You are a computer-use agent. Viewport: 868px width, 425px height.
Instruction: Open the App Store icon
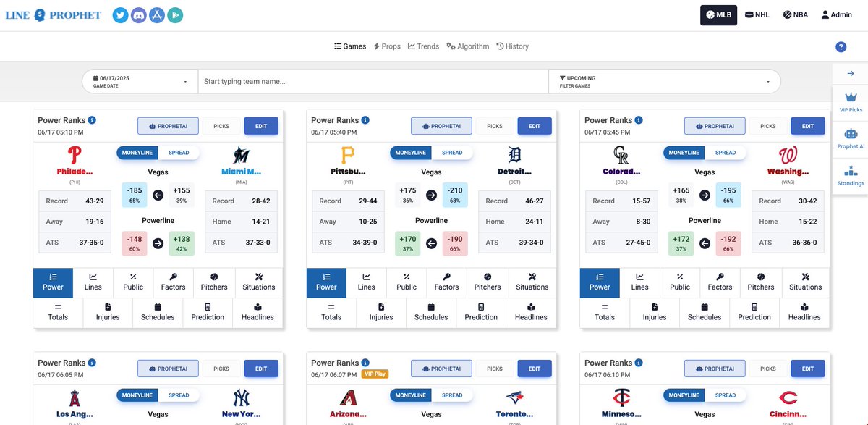[157, 15]
